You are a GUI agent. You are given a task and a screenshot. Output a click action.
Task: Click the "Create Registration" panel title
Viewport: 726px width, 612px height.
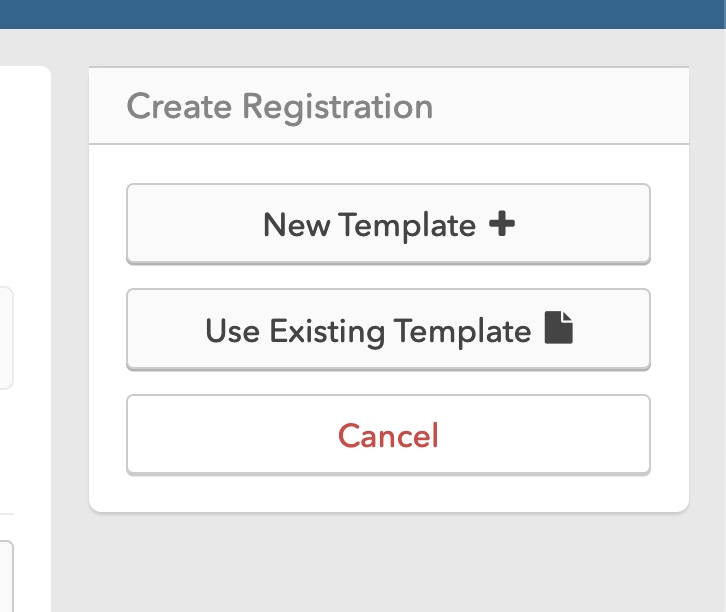(x=280, y=106)
